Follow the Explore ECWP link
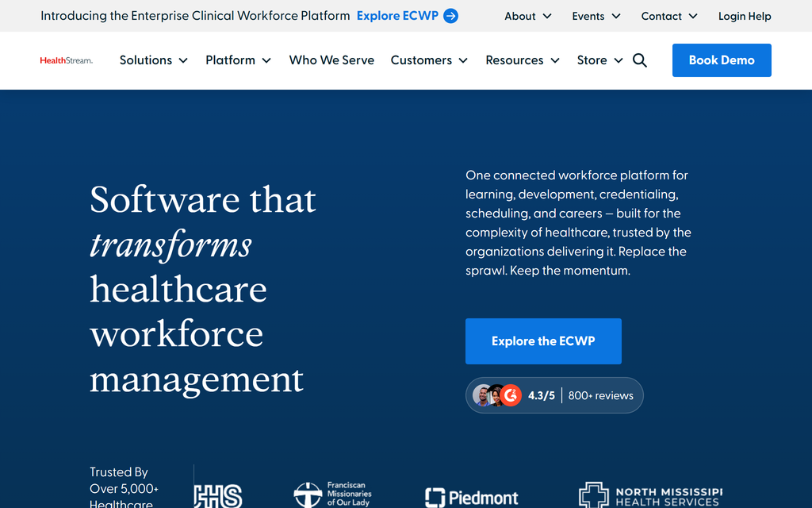This screenshot has width=812, height=508. pos(397,16)
